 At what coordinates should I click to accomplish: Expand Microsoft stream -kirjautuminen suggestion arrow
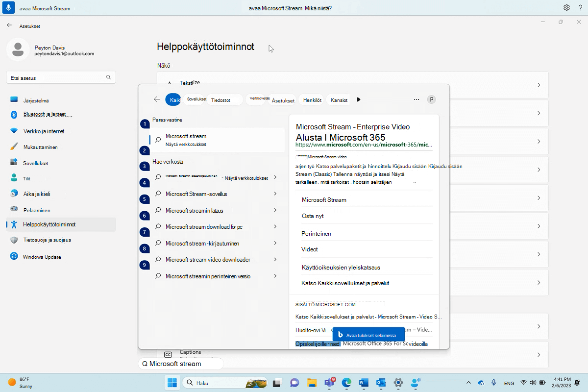pos(275,243)
